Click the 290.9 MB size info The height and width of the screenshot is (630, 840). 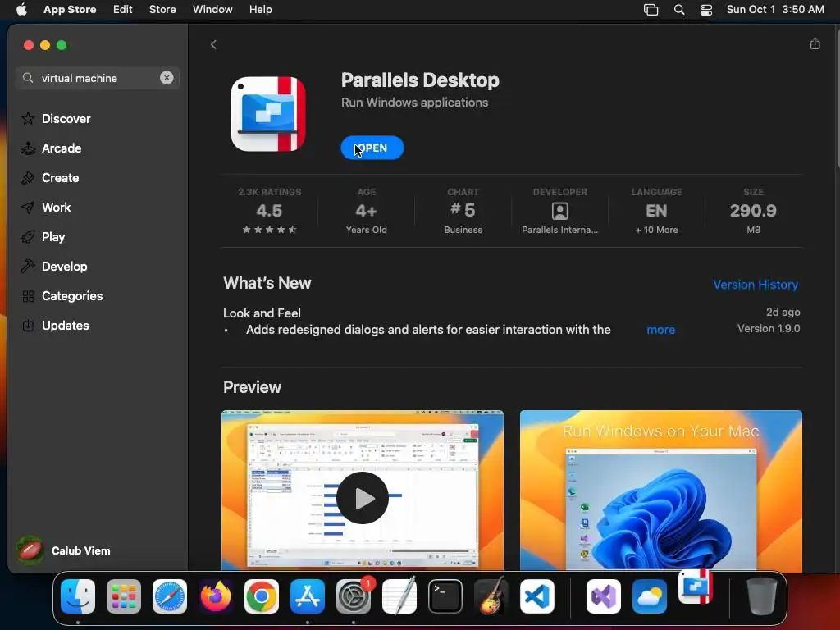pyautogui.click(x=753, y=211)
